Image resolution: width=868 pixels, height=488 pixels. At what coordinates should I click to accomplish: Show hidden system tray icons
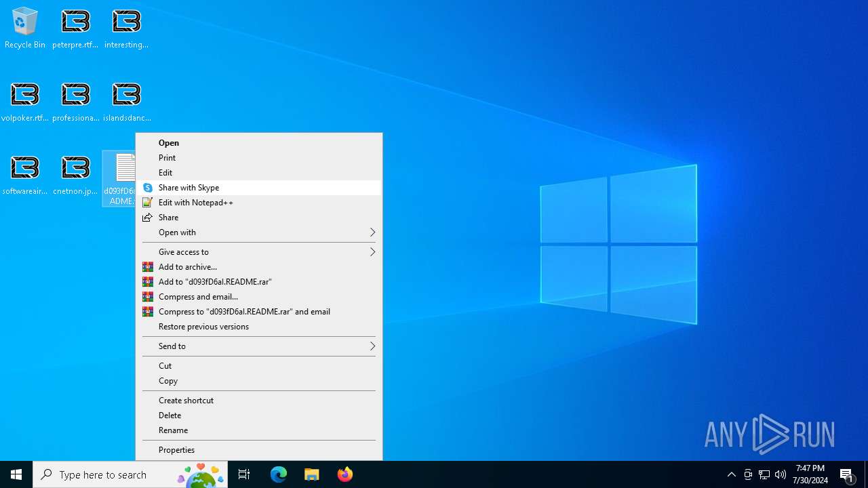[x=732, y=474]
